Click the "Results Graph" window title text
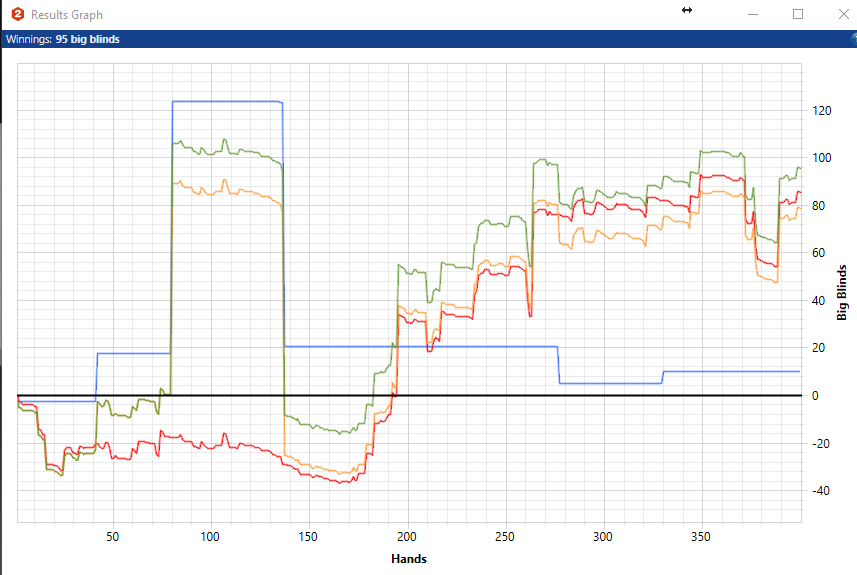 pyautogui.click(x=67, y=15)
